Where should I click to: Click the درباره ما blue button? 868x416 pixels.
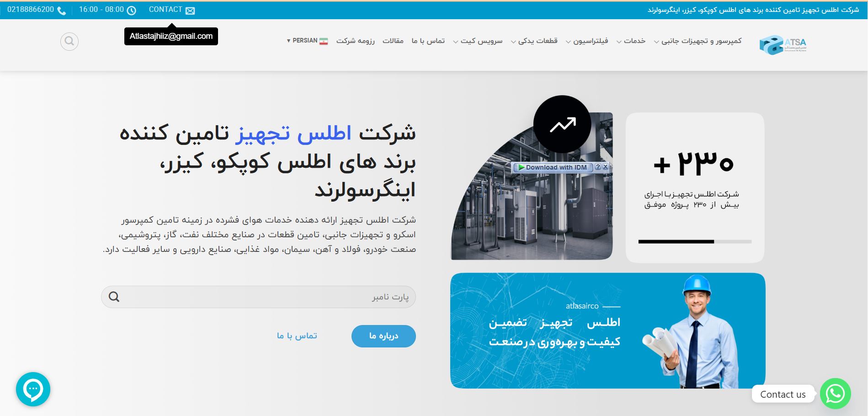click(383, 336)
